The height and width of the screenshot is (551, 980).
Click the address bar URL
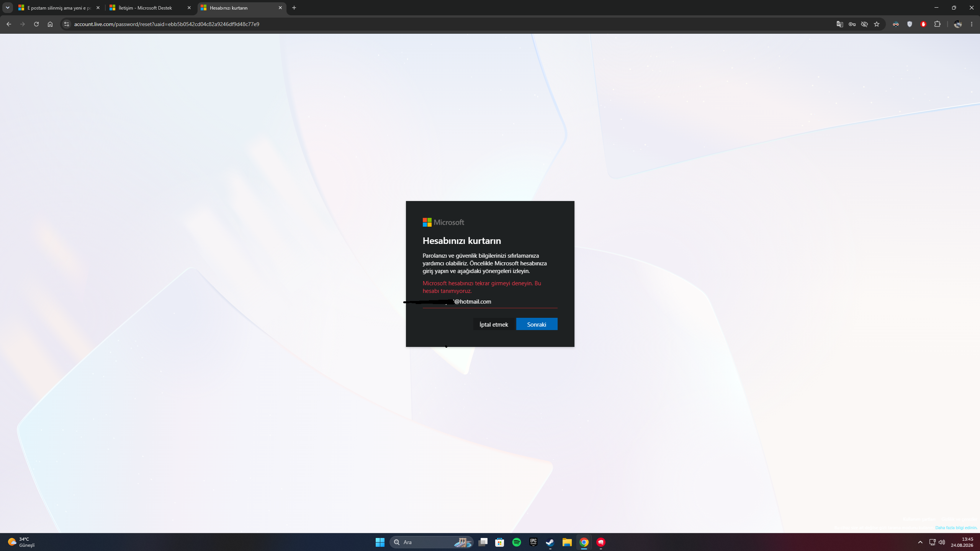pyautogui.click(x=167, y=24)
